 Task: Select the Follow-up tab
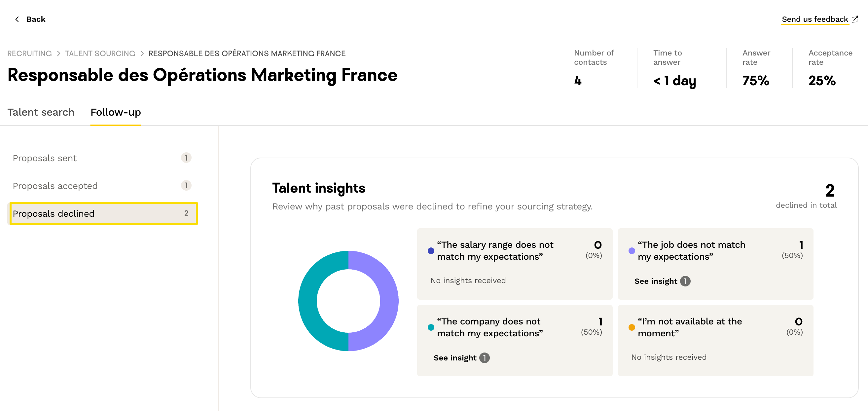(x=116, y=112)
